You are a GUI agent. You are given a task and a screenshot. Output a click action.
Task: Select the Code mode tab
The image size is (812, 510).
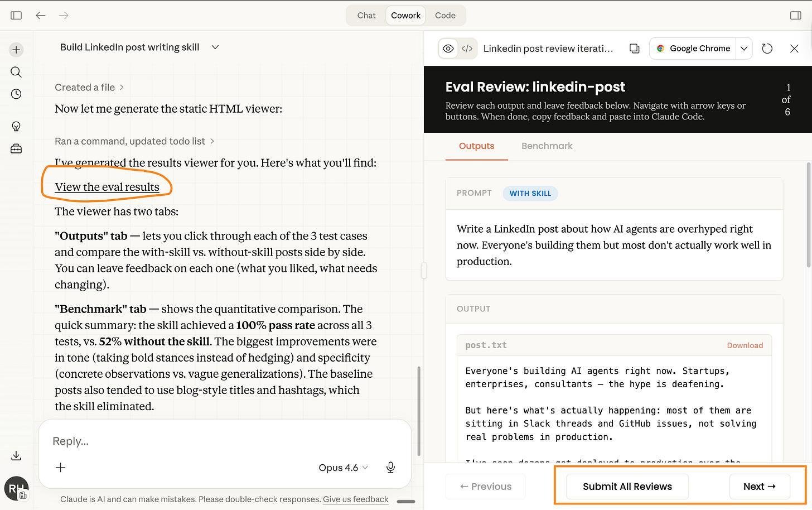pyautogui.click(x=445, y=16)
